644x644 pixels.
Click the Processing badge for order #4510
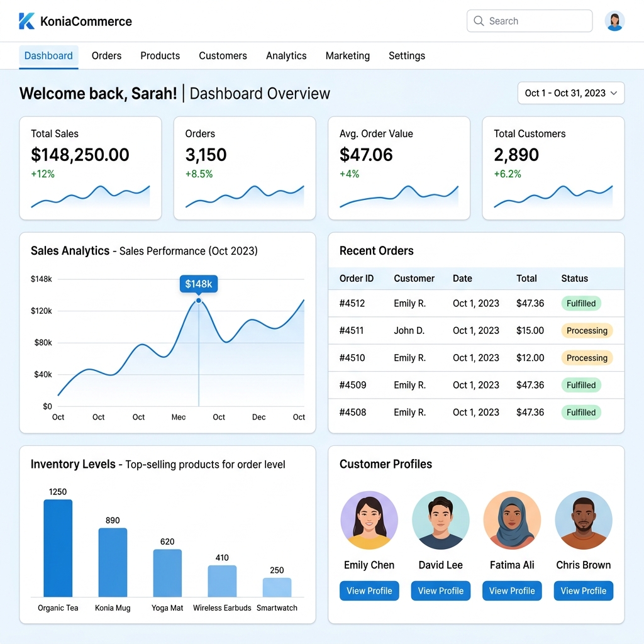(x=587, y=358)
